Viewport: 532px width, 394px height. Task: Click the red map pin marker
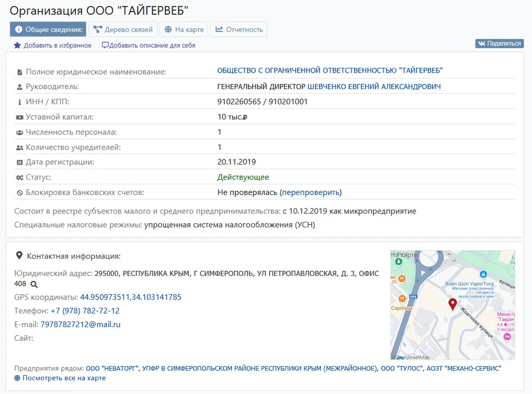pyautogui.click(x=453, y=305)
